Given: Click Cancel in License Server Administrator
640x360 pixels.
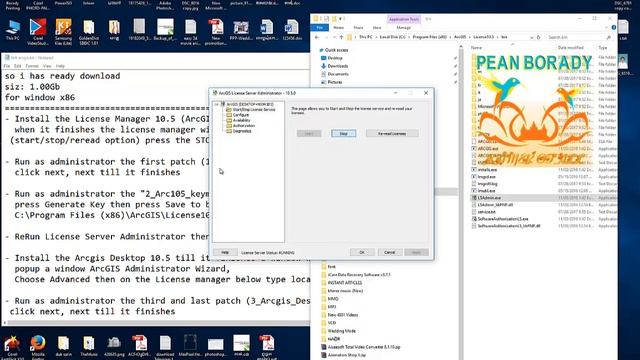Looking at the screenshot, I should point(389,252).
